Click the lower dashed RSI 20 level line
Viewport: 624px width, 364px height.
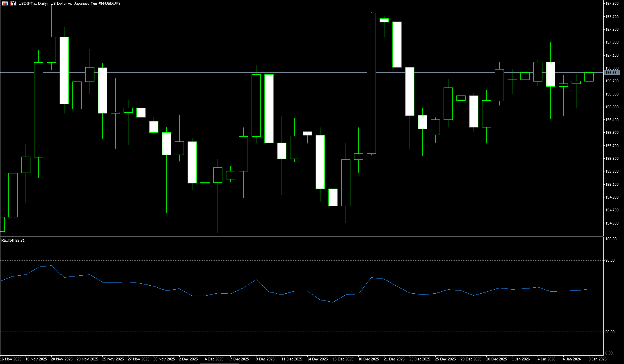[280, 332]
